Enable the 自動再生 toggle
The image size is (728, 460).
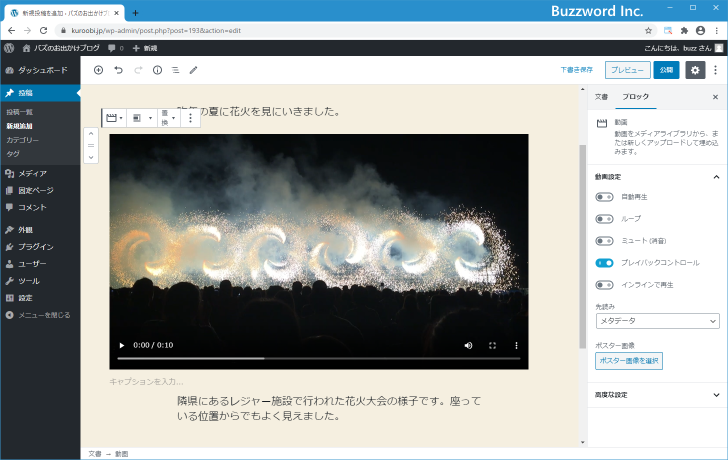pos(604,197)
